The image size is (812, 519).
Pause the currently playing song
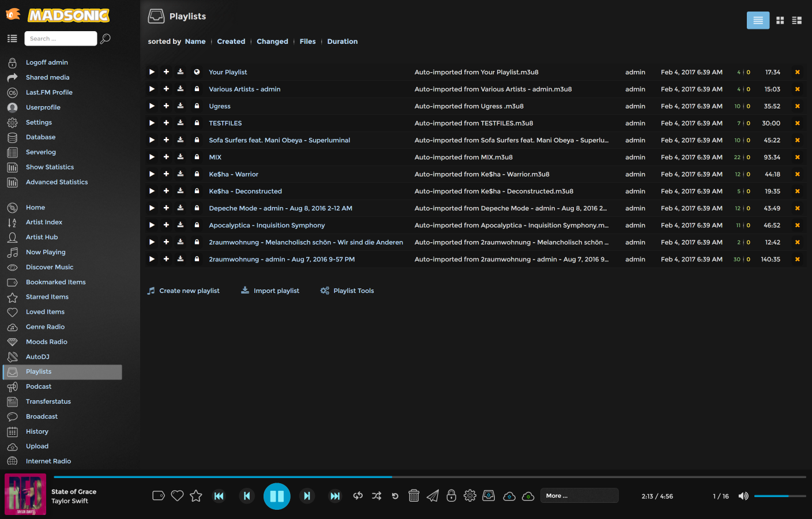coord(277,496)
